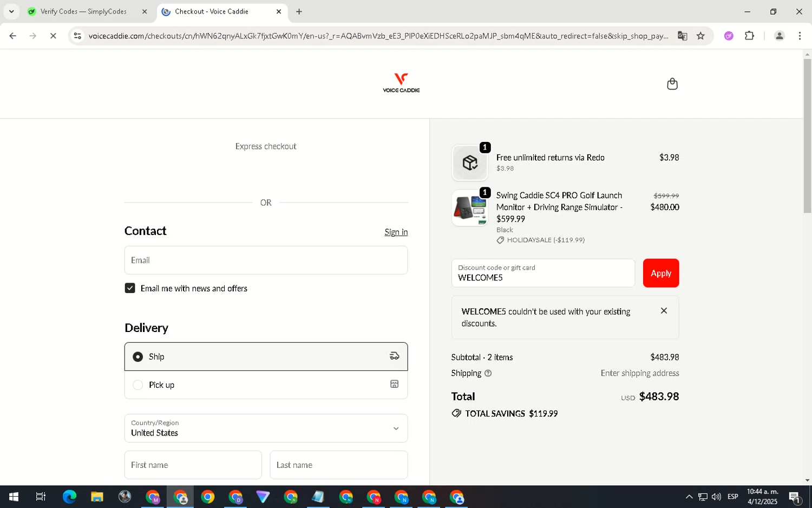This screenshot has width=812, height=508.
Task: Click the scrollbar down arrow
Action: pyautogui.click(x=807, y=480)
